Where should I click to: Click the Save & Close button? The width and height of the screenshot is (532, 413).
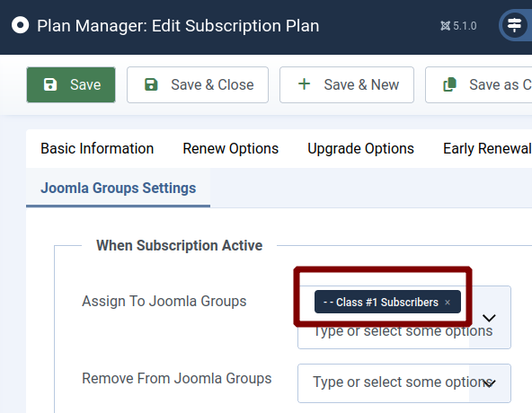(x=198, y=84)
